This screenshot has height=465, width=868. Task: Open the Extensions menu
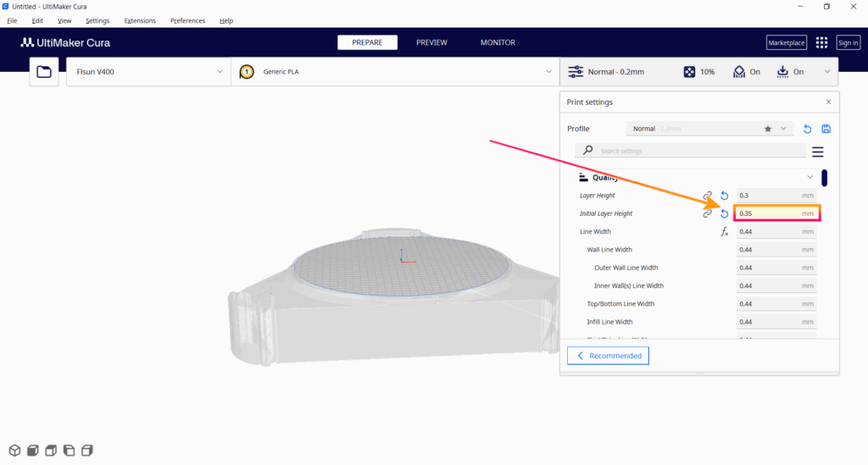[140, 21]
